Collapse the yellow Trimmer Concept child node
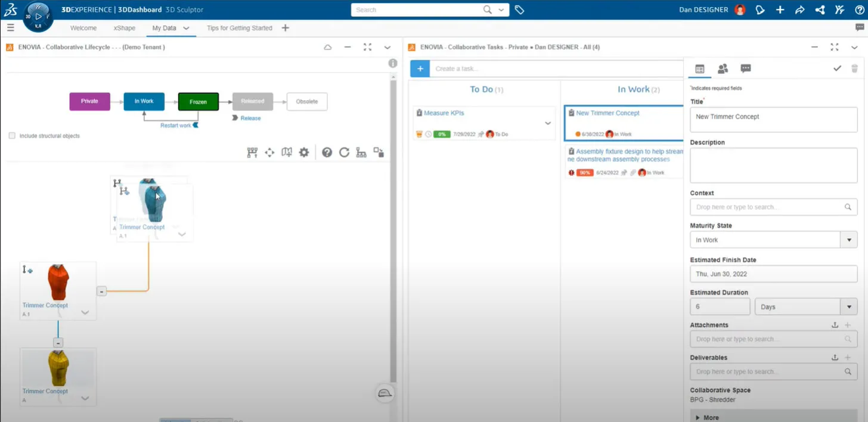Screen dimensions: 868x422 click(x=58, y=343)
